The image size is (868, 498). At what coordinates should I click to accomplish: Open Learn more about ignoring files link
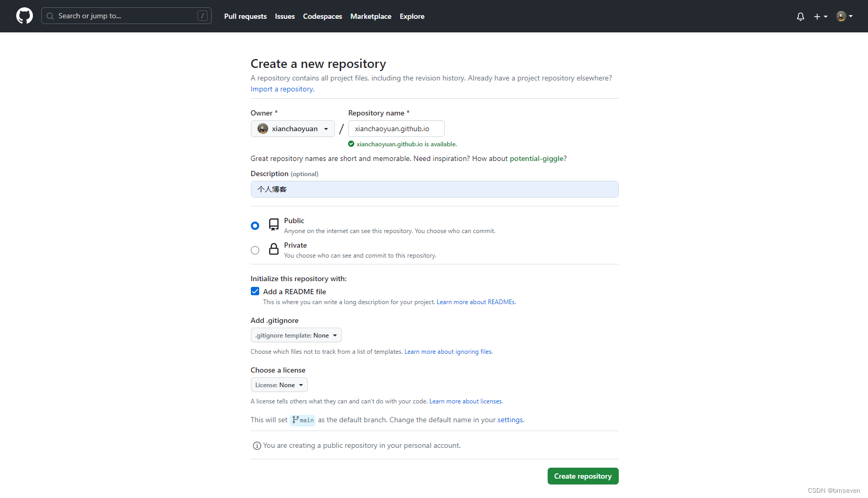[448, 352]
